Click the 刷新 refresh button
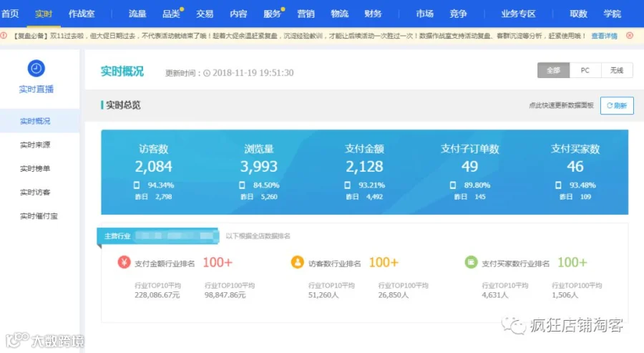This screenshot has height=353, width=644. [617, 105]
